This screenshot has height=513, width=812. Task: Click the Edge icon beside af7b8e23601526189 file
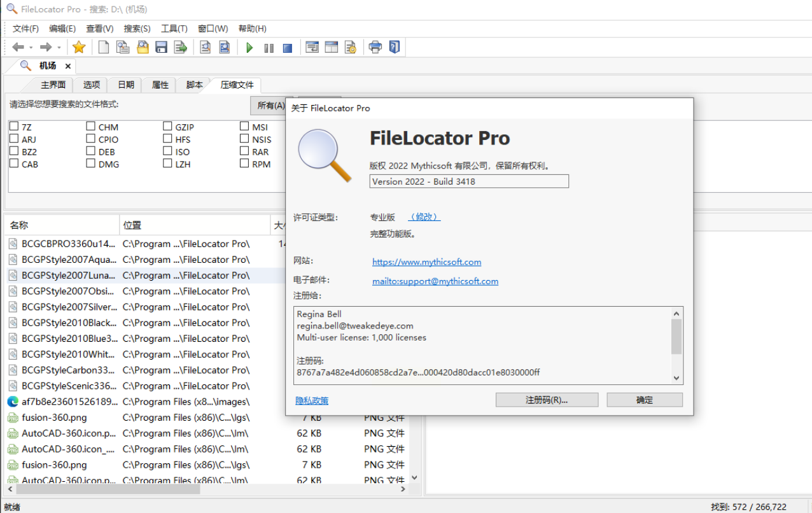pyautogui.click(x=13, y=402)
